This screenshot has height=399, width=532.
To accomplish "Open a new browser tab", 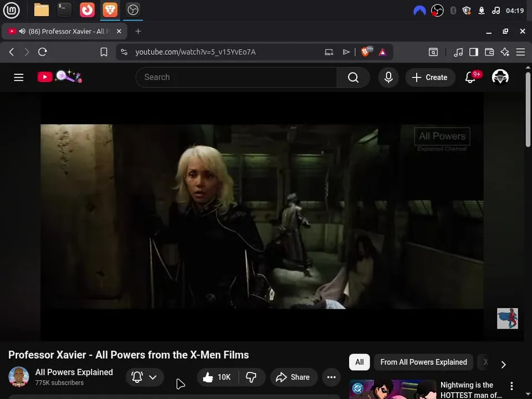I will (138, 31).
